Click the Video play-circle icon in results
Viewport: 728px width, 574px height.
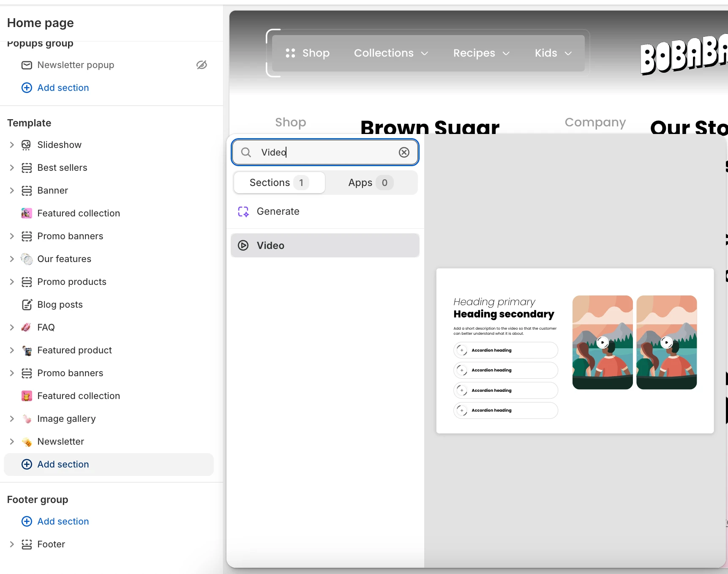click(x=243, y=246)
